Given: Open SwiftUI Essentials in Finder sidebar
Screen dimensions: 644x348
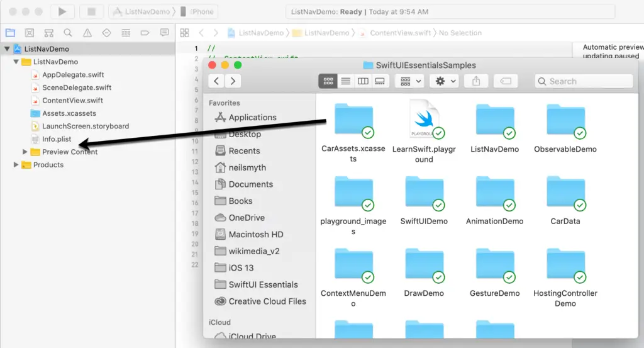Looking at the screenshot, I should tap(257, 284).
